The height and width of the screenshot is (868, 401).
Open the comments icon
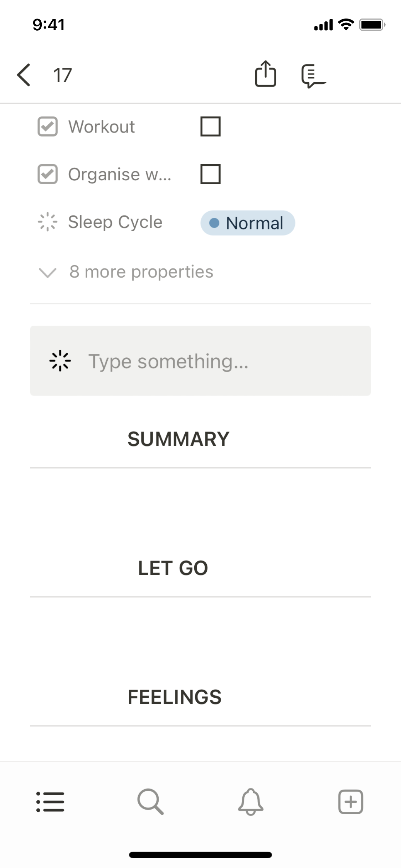click(313, 76)
